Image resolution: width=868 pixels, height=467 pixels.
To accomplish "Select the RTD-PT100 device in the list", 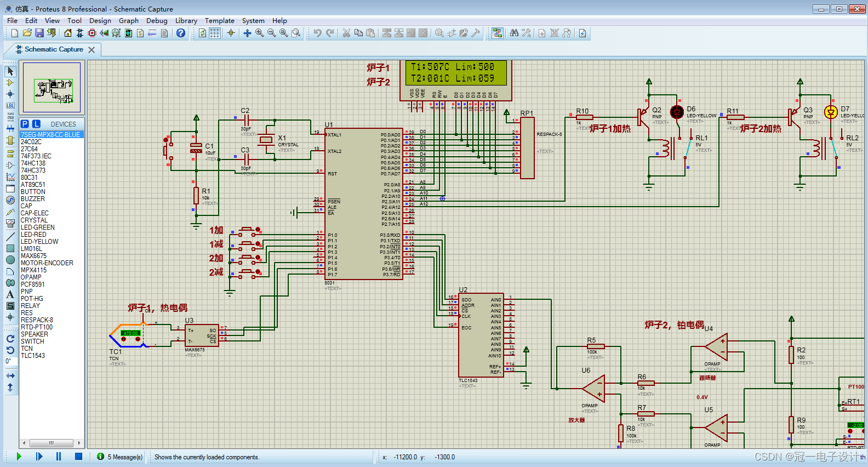I will [x=37, y=327].
